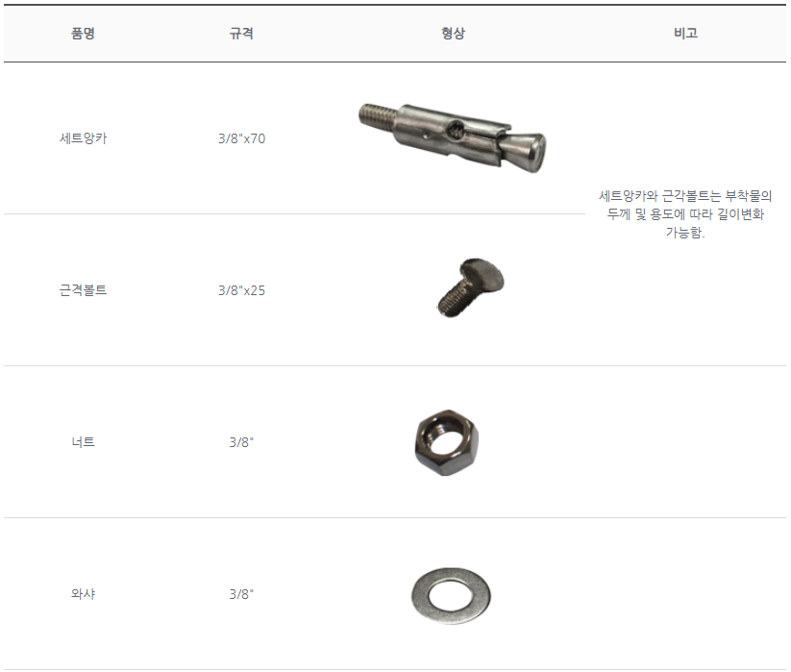Select the 형상 column header
The image size is (791, 672).
[x=453, y=34]
